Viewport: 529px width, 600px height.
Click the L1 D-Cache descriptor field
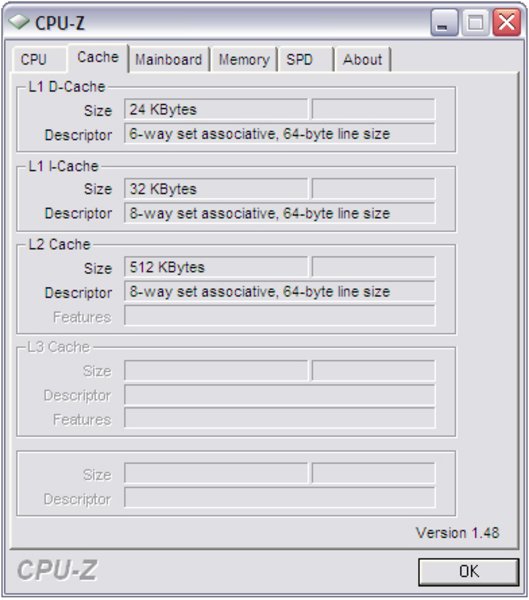point(279,134)
